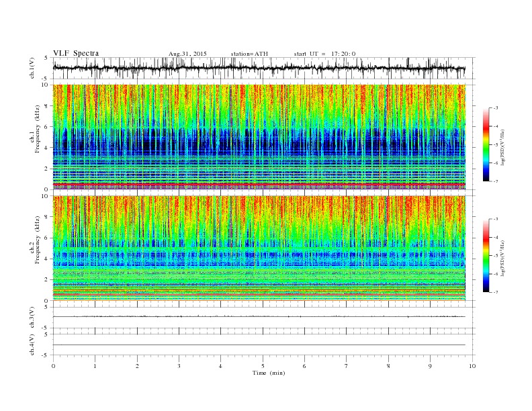Click the "7" tick on the time axis
The width and height of the screenshot is (532, 411).
(347, 366)
